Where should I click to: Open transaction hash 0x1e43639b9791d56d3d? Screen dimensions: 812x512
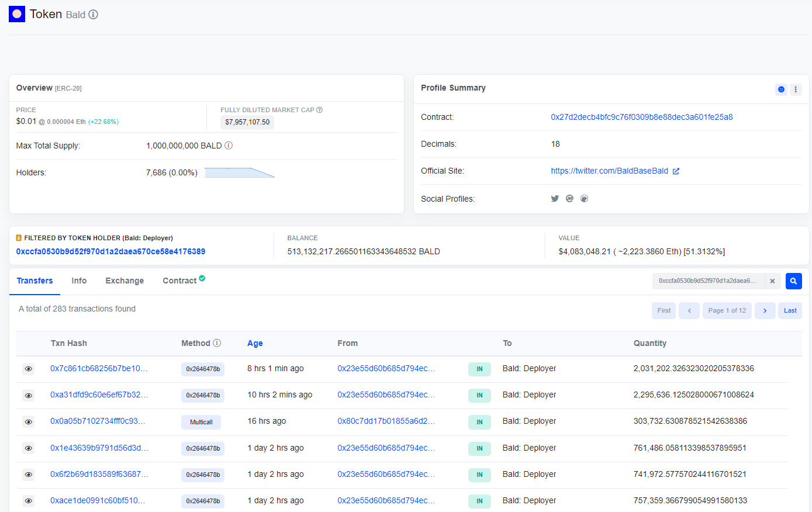99,448
